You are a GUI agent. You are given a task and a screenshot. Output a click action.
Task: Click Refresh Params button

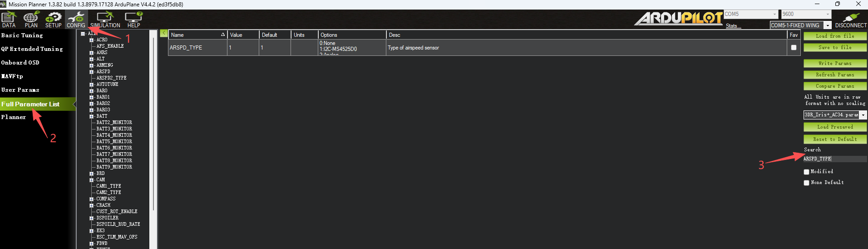click(x=835, y=75)
